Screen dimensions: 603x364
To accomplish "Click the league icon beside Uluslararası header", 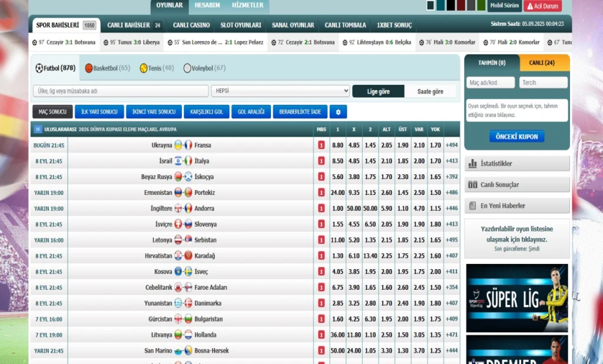I will pyautogui.click(x=38, y=129).
